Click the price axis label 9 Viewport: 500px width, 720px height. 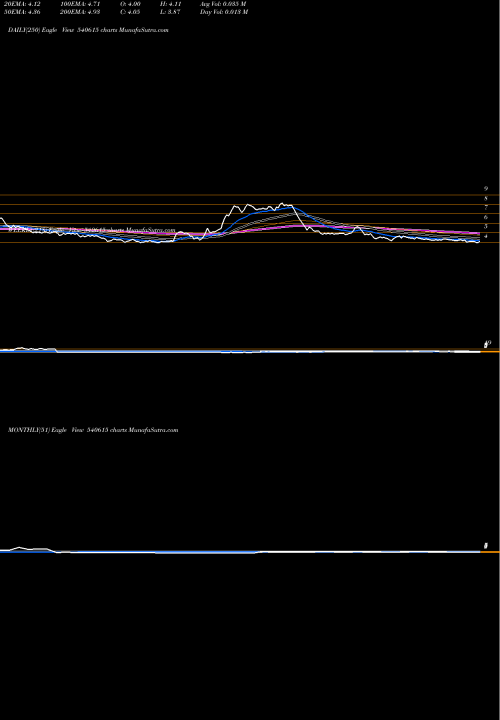click(x=486, y=189)
